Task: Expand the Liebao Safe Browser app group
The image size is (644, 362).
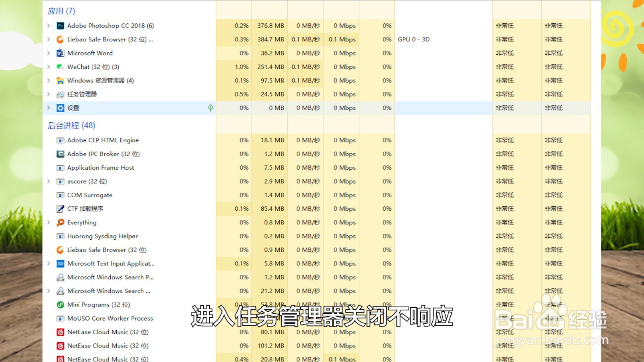Action: pos(49,39)
